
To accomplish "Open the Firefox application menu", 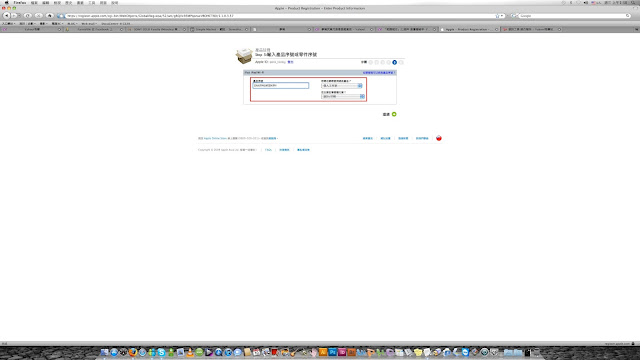I will 20,2.
